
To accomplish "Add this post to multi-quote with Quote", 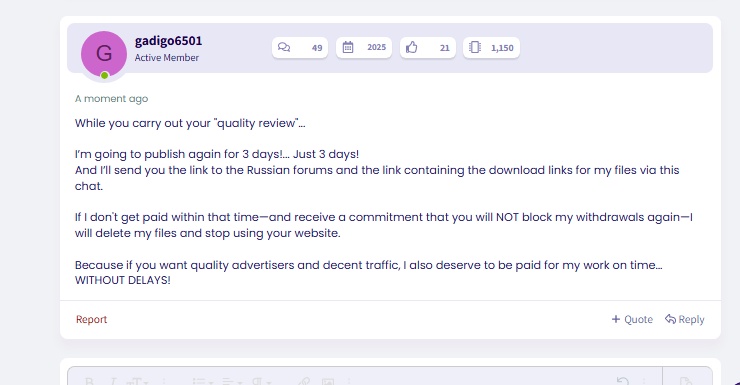I will pos(632,319).
